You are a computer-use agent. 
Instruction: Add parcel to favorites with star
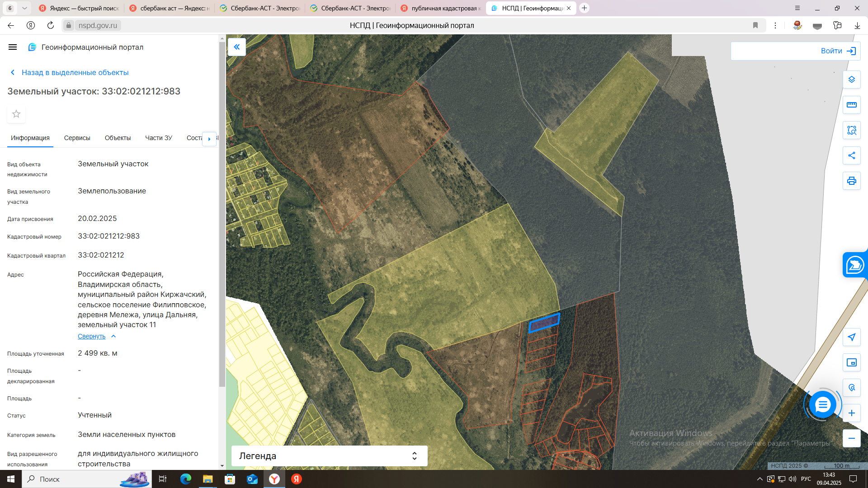point(16,114)
